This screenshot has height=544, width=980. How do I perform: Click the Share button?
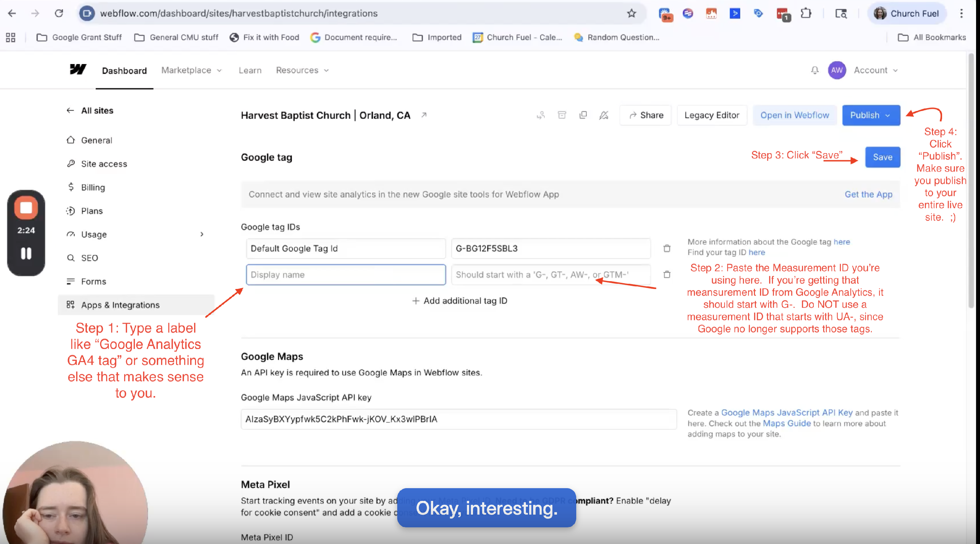click(645, 115)
